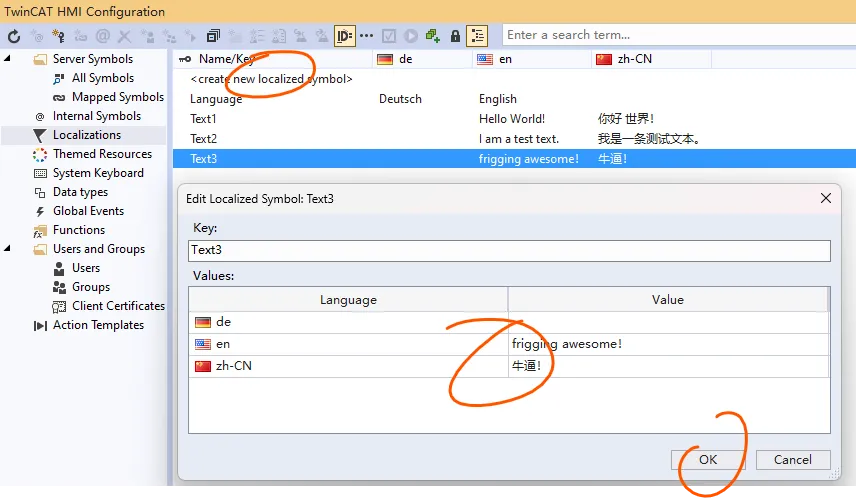The image size is (856, 499).
Task: Focus the 'Enter a search term' field
Action: [679, 35]
